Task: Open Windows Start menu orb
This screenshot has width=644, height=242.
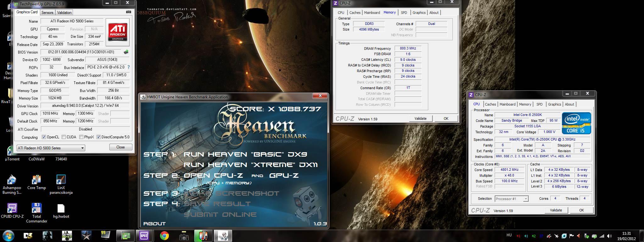Action: 8,235
